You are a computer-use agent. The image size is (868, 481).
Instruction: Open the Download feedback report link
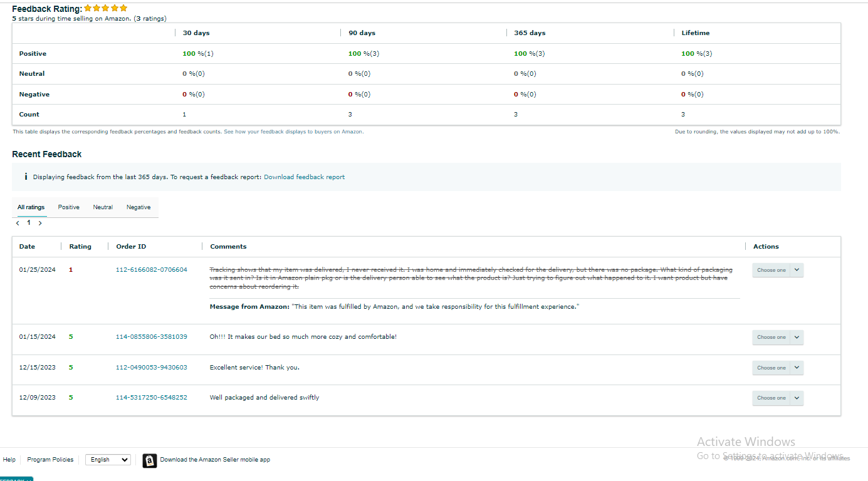coord(304,177)
